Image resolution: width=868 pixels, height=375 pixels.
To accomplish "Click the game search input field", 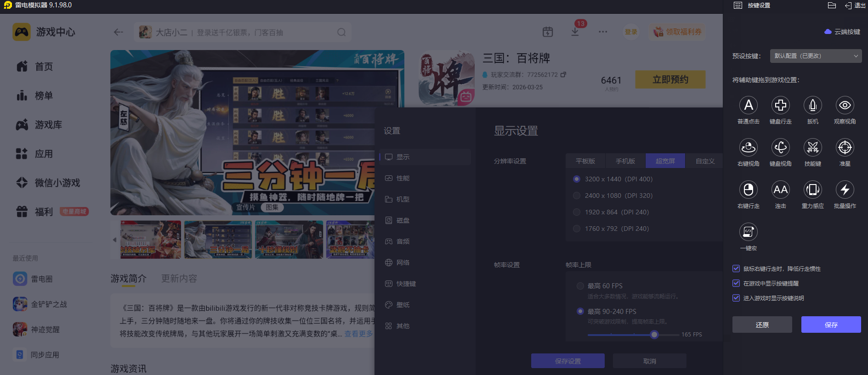I will pos(244,32).
